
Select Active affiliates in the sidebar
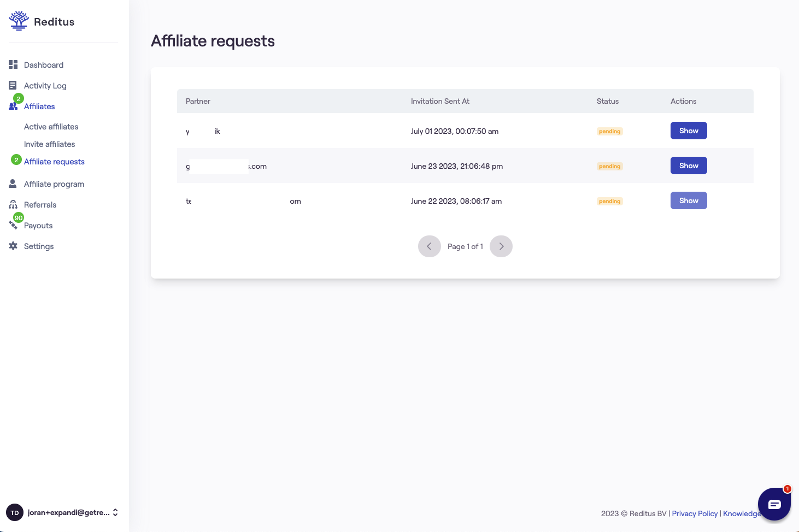pos(51,126)
